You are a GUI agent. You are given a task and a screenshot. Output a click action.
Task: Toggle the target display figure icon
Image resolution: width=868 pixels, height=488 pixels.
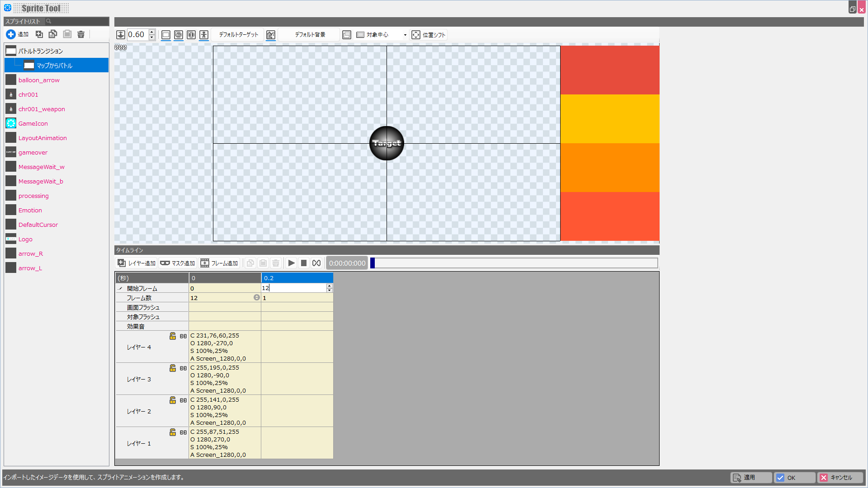coord(204,35)
